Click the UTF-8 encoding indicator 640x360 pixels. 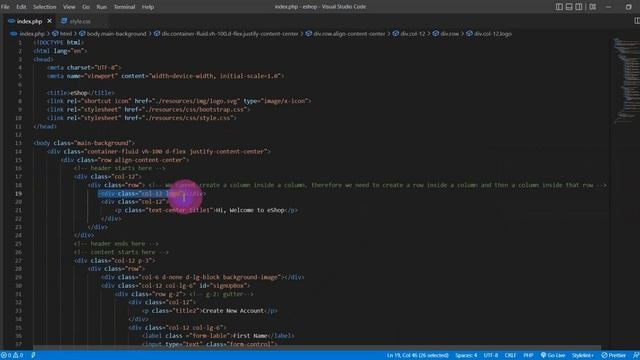coord(491,356)
